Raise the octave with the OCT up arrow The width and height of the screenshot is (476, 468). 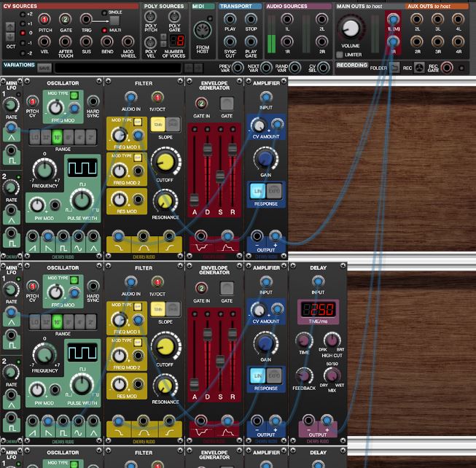click(x=10, y=27)
